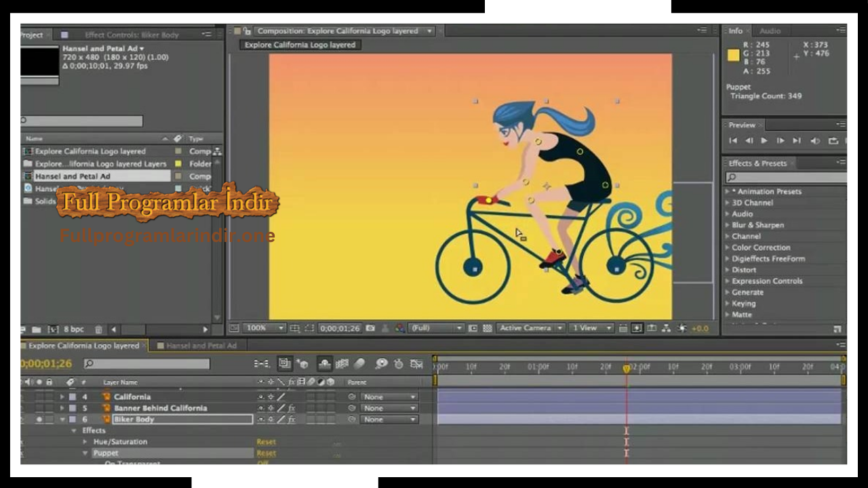The image size is (868, 488).
Task: Create new folder icon in Project panel
Action: (37, 329)
